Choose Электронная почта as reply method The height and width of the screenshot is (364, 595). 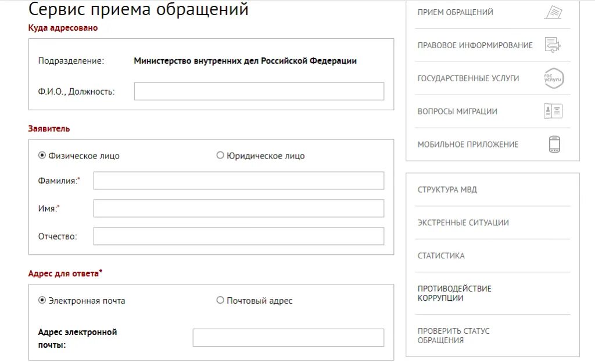coord(42,300)
